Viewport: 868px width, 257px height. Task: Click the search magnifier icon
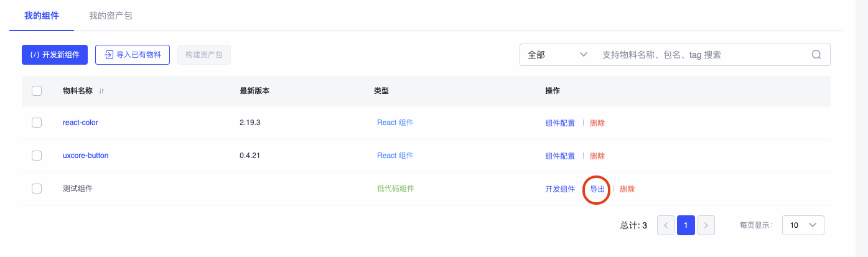coord(816,55)
